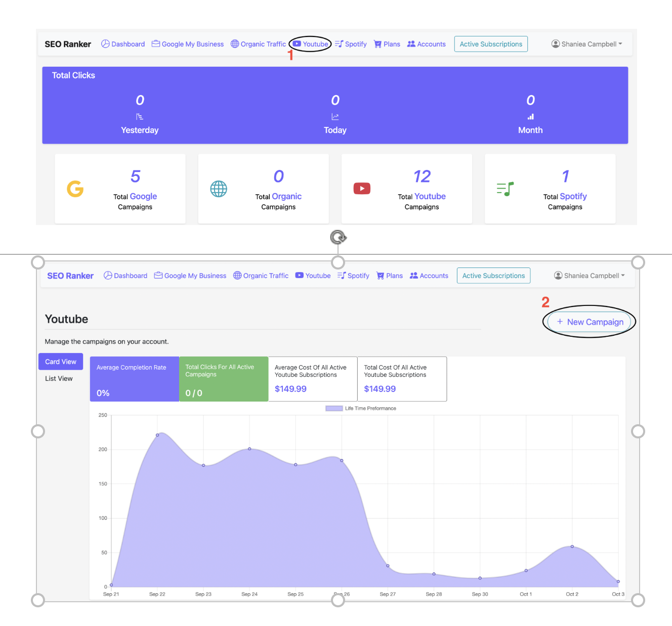Click the Youtube play icon in upper navbar
The height and width of the screenshot is (626, 672).
pos(297,44)
